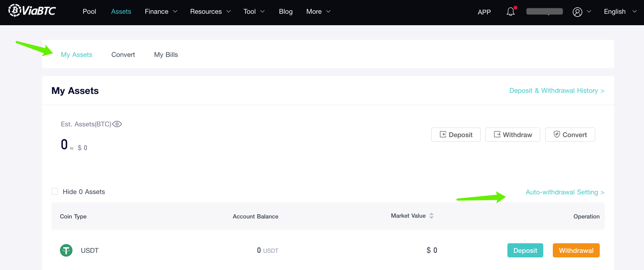Open the English language selector
Screen dimensions: 644x270
[620, 11]
